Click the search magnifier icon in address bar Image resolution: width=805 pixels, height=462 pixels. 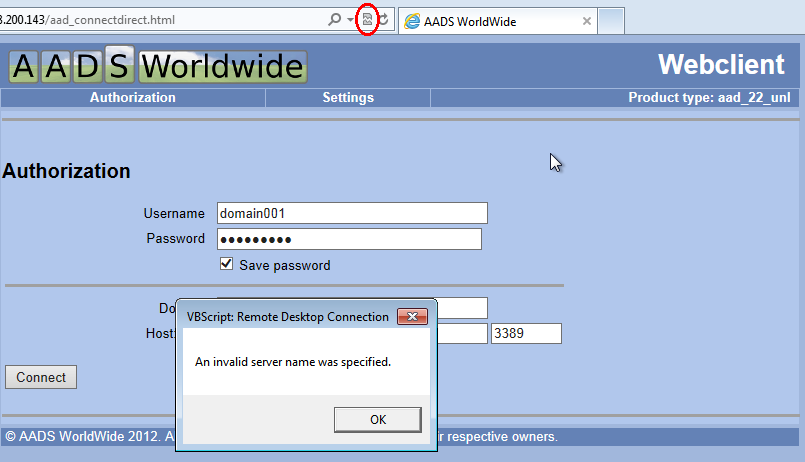(334, 21)
